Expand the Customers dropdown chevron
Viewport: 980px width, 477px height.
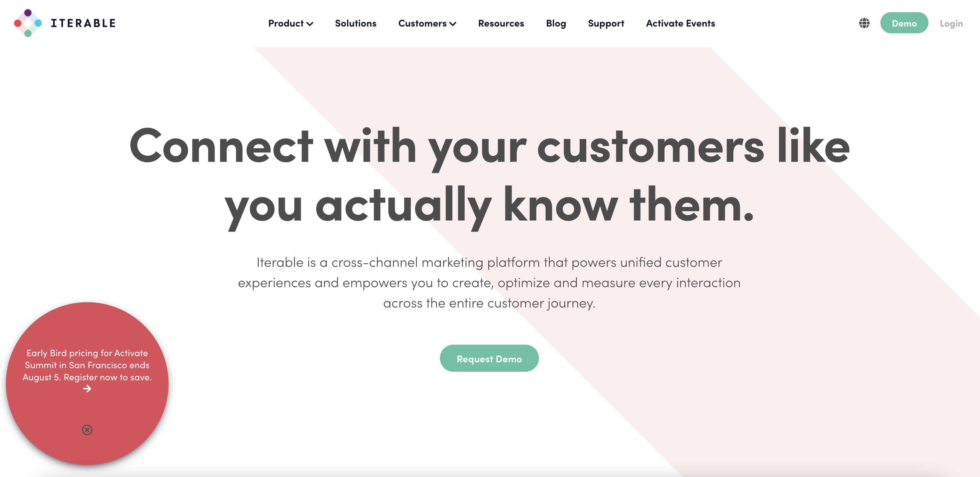click(453, 24)
